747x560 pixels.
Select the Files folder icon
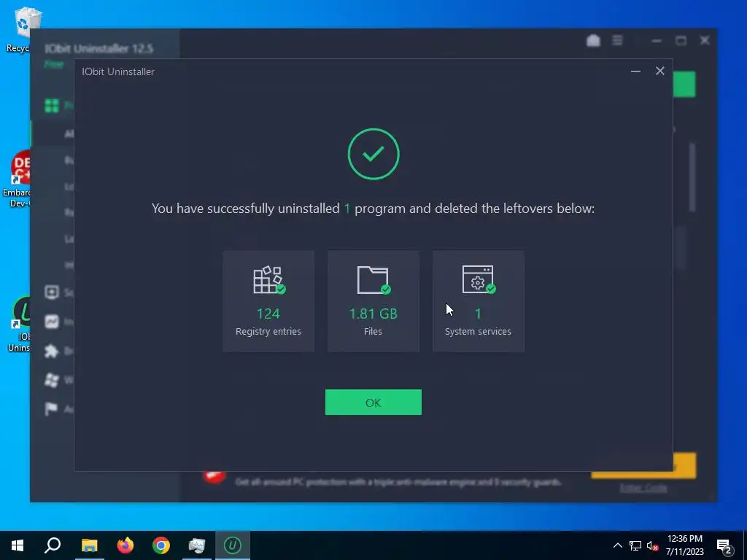373,280
